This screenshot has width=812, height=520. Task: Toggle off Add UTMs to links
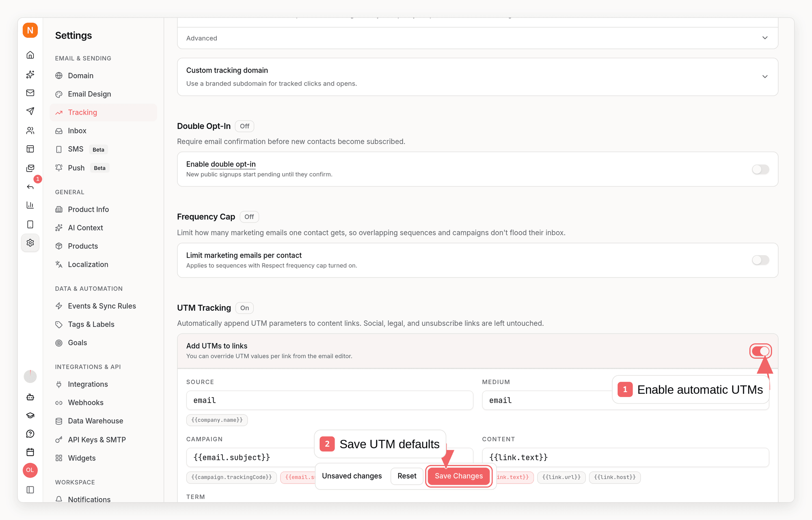pyautogui.click(x=760, y=351)
